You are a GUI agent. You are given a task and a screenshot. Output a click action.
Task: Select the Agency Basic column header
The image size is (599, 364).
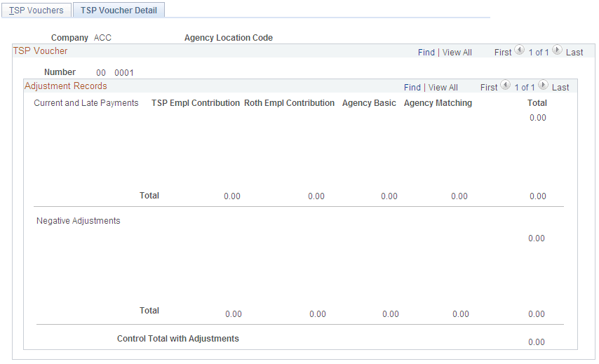click(x=369, y=103)
